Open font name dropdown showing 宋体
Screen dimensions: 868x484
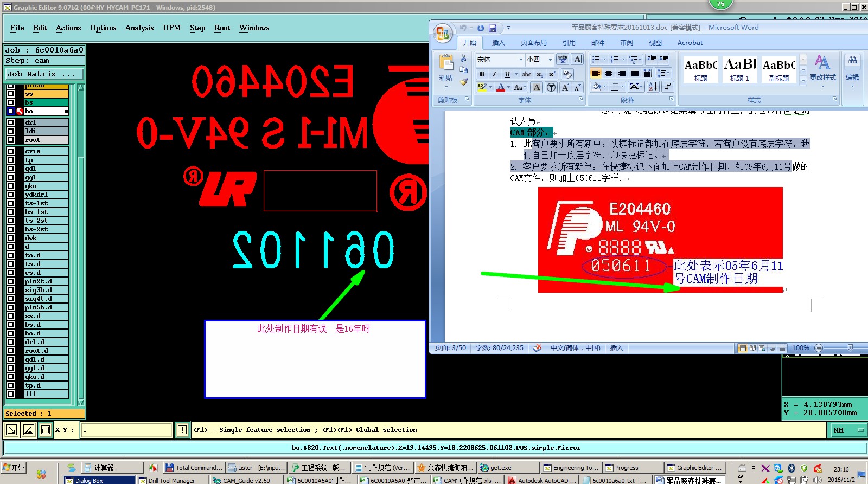(x=521, y=60)
